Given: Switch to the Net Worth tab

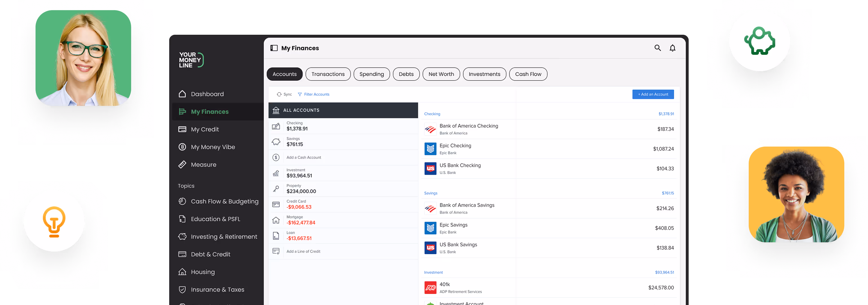Looking at the screenshot, I should point(441,74).
